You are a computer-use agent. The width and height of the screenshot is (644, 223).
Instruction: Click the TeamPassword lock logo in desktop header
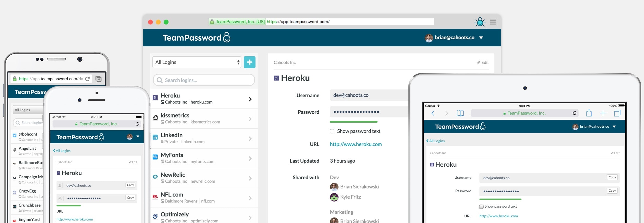(x=227, y=37)
